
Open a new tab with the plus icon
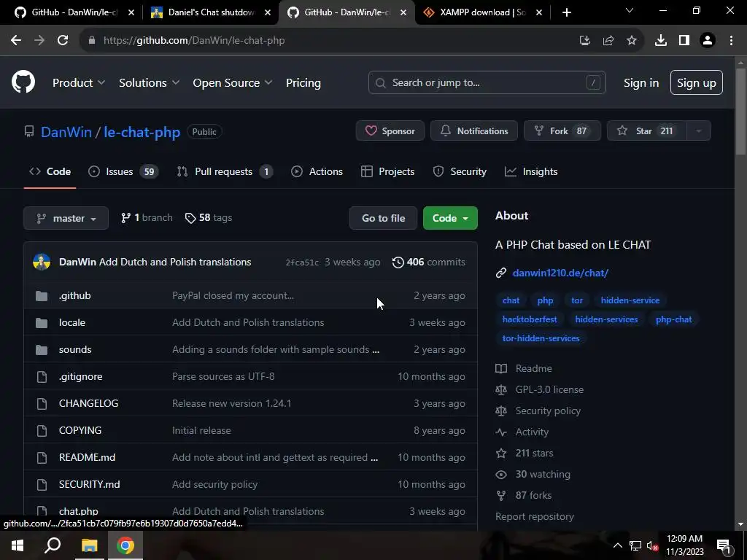pos(566,12)
